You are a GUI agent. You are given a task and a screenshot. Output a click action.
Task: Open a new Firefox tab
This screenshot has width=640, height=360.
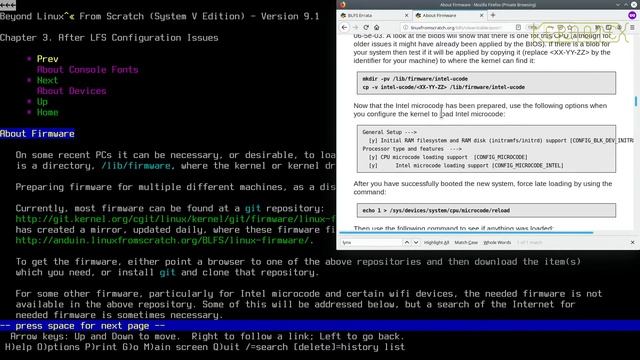point(493,15)
